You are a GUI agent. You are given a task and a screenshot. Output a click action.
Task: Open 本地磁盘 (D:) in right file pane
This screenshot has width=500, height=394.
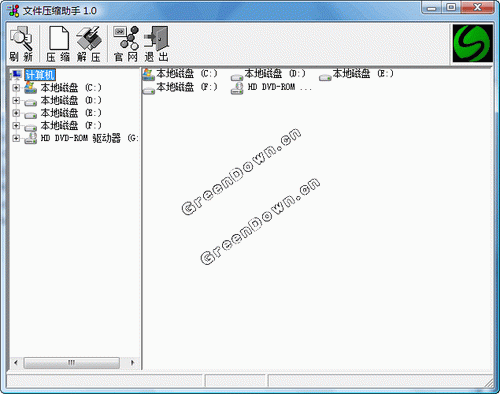click(x=268, y=74)
